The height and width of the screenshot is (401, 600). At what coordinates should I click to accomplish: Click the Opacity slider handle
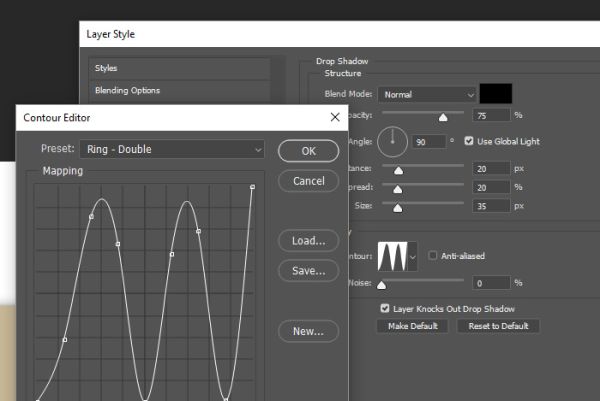pyautogui.click(x=443, y=117)
